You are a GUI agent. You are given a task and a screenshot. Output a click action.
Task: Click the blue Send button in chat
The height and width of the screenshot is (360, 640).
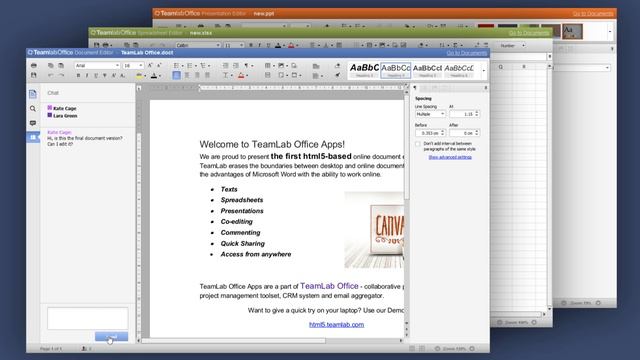coord(111,336)
